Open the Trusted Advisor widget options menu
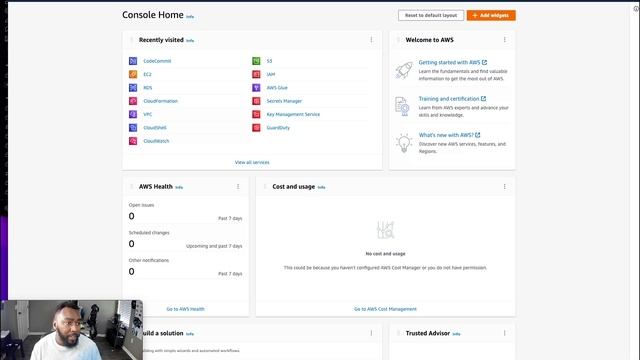 [x=504, y=333]
